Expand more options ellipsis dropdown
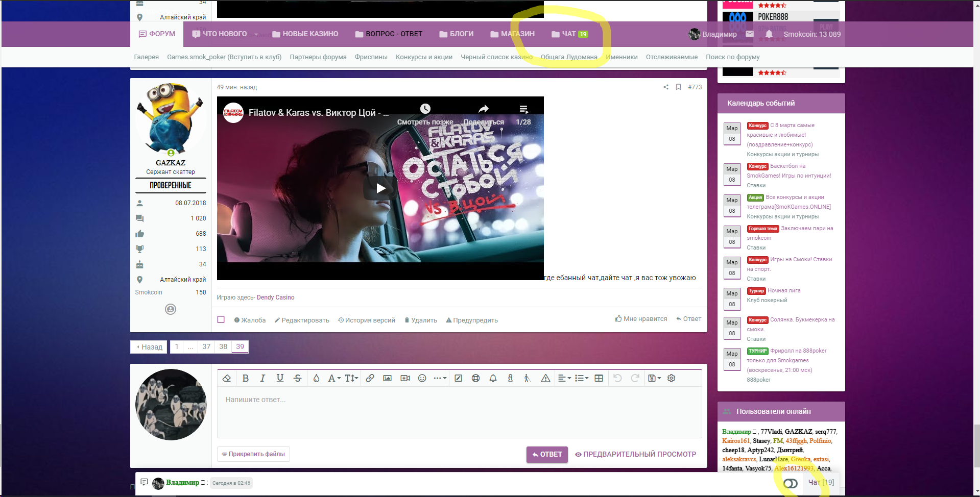The height and width of the screenshot is (497, 980). click(x=440, y=378)
